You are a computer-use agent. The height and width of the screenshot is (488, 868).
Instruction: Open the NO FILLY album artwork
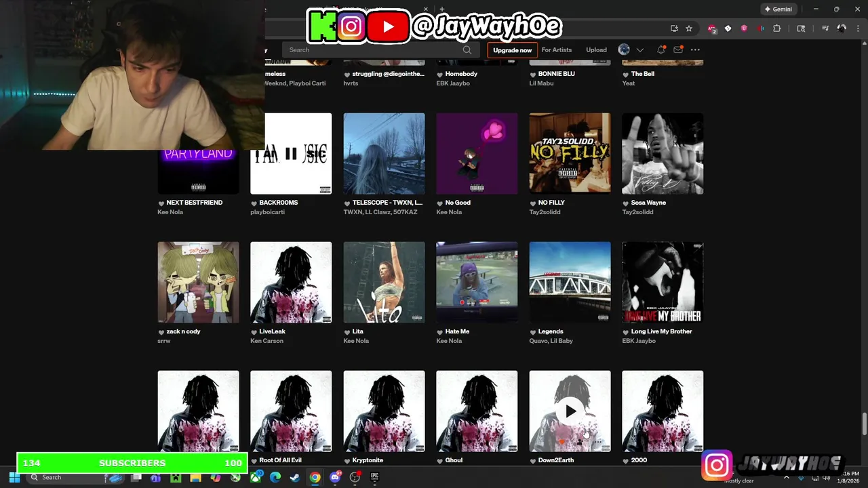pos(570,153)
